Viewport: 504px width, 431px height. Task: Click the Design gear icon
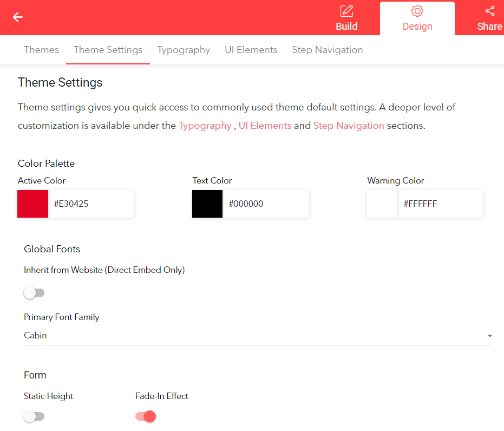click(x=417, y=11)
